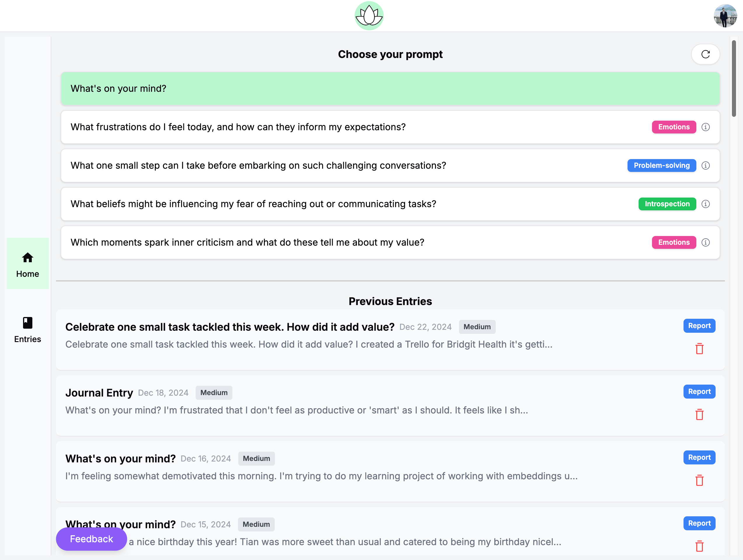Click Medium badge on Dec 15 entry
743x560 pixels.
pos(256,524)
